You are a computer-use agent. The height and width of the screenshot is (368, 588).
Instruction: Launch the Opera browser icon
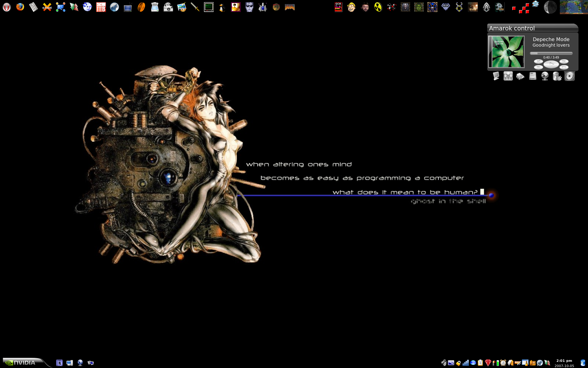click(6, 7)
